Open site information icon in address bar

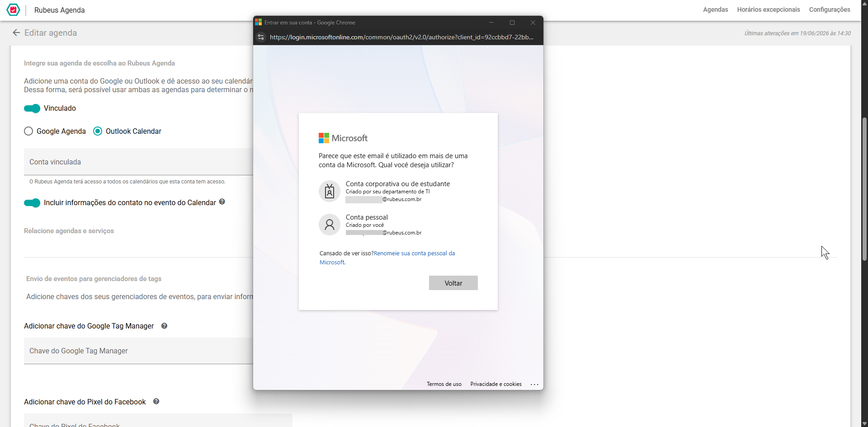coord(261,37)
